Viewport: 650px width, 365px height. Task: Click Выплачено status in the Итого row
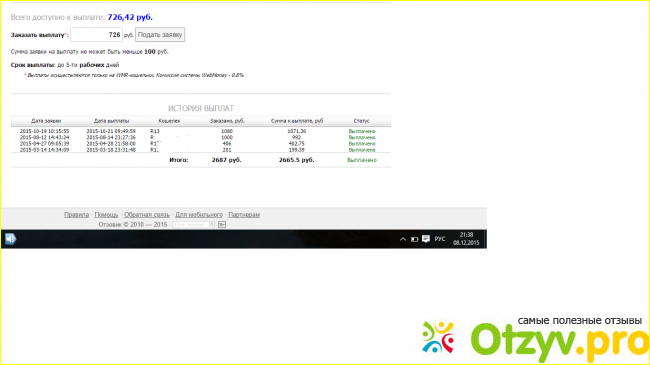point(362,160)
